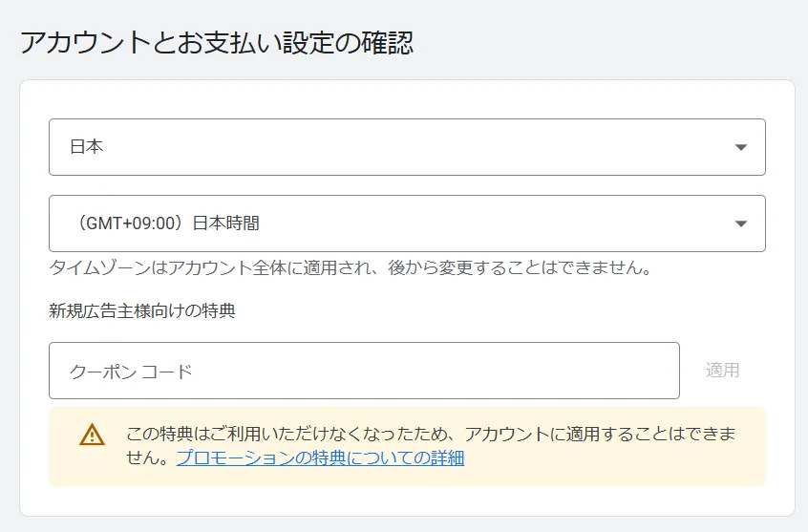This screenshot has height=532, width=808.
Task: Click the 適用 button
Action: 722,371
